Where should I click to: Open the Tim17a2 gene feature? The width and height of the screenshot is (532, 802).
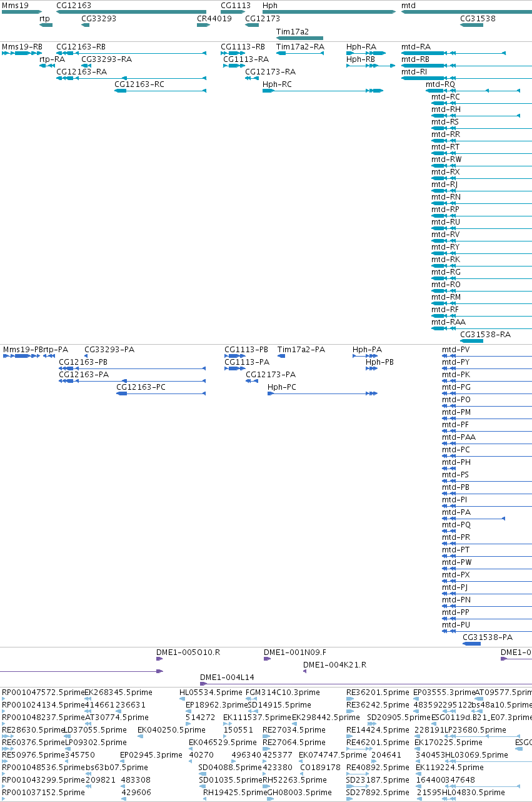299,38
